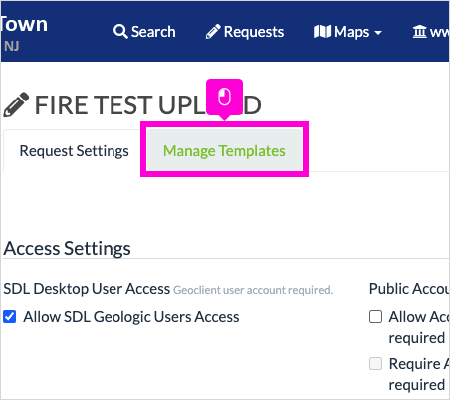Image resolution: width=450 pixels, height=400 pixels.
Task: Expand the Maps dropdown menu
Action: pos(348,32)
